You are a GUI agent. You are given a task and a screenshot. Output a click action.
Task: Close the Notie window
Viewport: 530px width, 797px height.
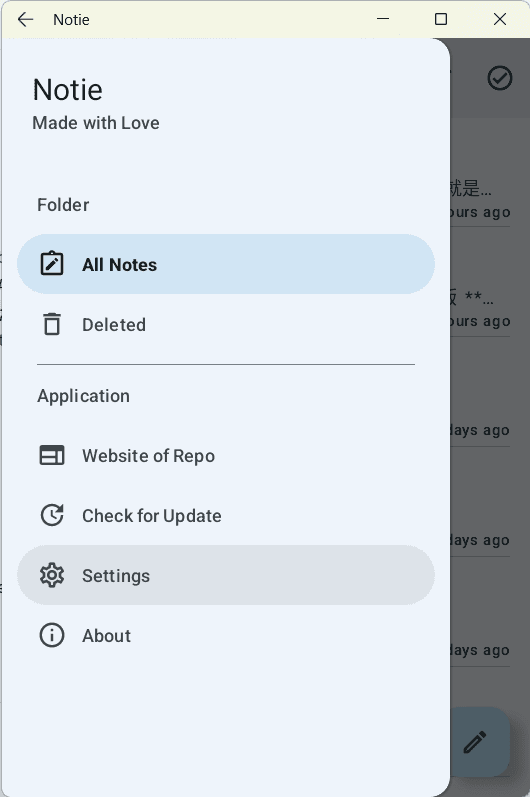(500, 19)
